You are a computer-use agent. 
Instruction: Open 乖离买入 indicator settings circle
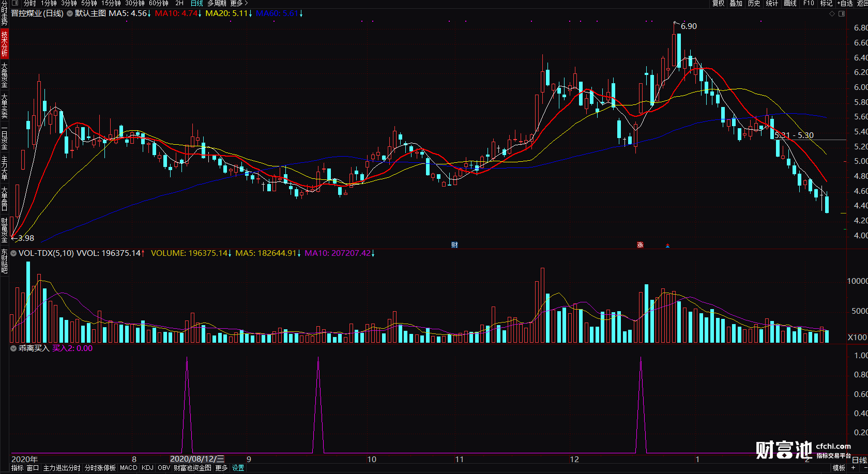tap(13, 348)
